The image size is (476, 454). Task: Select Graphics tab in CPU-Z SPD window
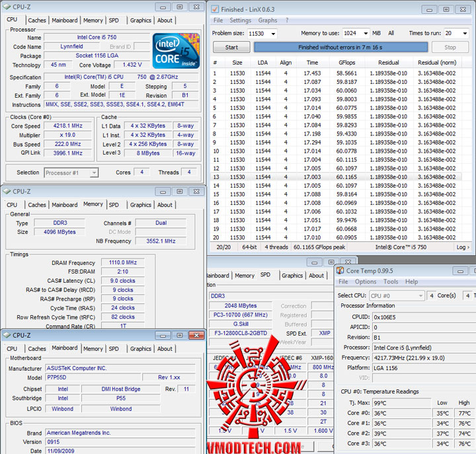pos(292,276)
